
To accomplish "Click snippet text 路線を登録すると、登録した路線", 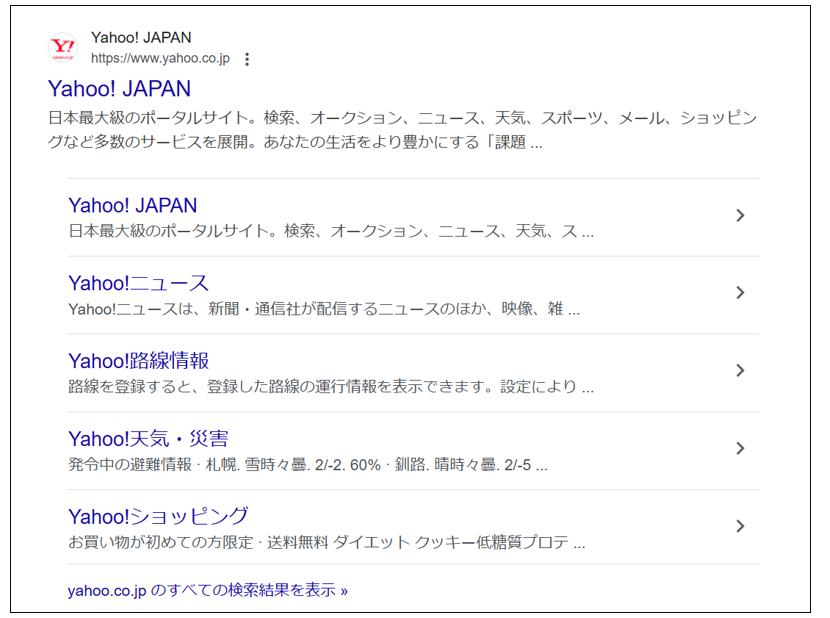I will pyautogui.click(x=331, y=387).
